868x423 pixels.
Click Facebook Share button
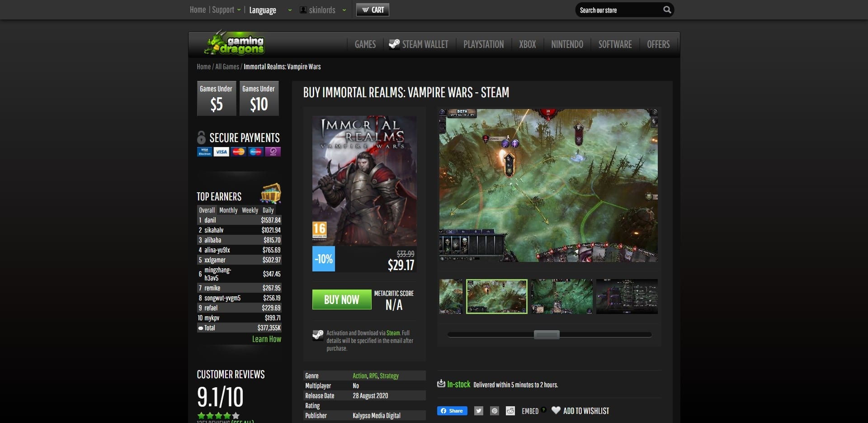click(452, 411)
